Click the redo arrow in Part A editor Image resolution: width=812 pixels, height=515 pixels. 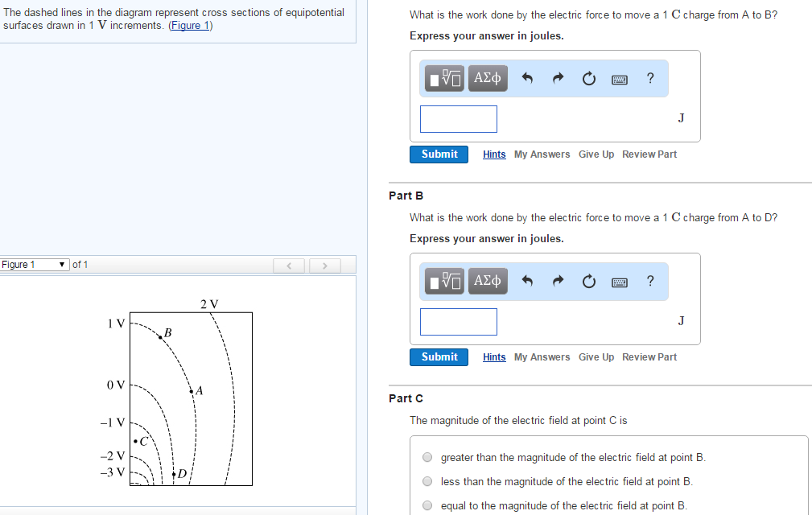coord(558,77)
